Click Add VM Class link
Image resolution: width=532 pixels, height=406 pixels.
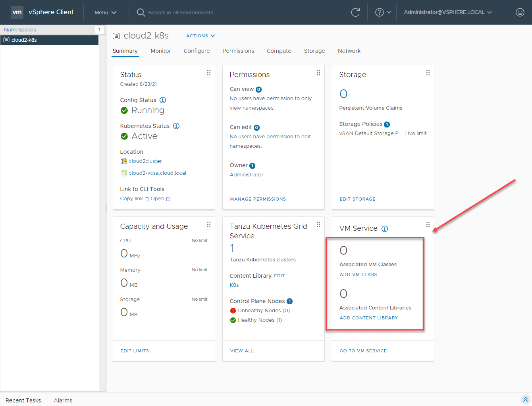click(358, 275)
